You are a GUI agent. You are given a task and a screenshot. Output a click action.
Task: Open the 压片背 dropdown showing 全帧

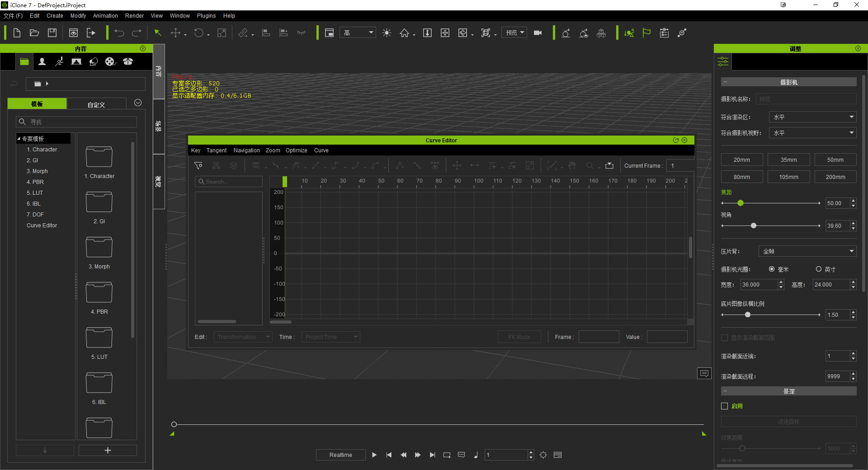(x=807, y=251)
